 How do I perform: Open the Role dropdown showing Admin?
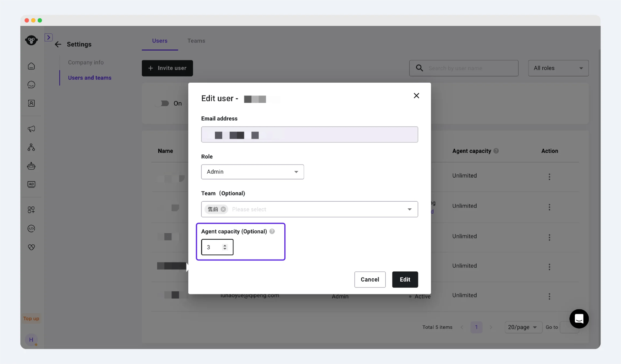pos(253,172)
